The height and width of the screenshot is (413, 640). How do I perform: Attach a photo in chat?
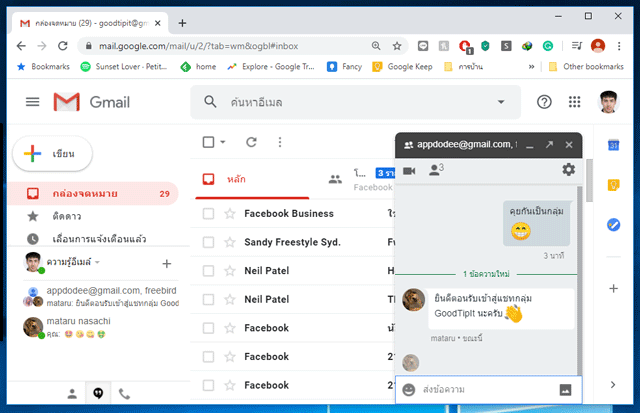[x=565, y=390]
